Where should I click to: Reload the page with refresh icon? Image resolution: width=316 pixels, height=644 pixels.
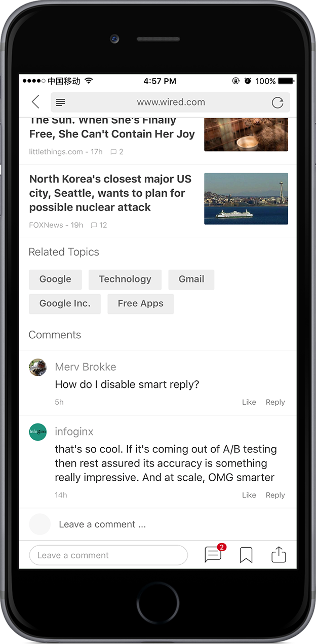[278, 102]
